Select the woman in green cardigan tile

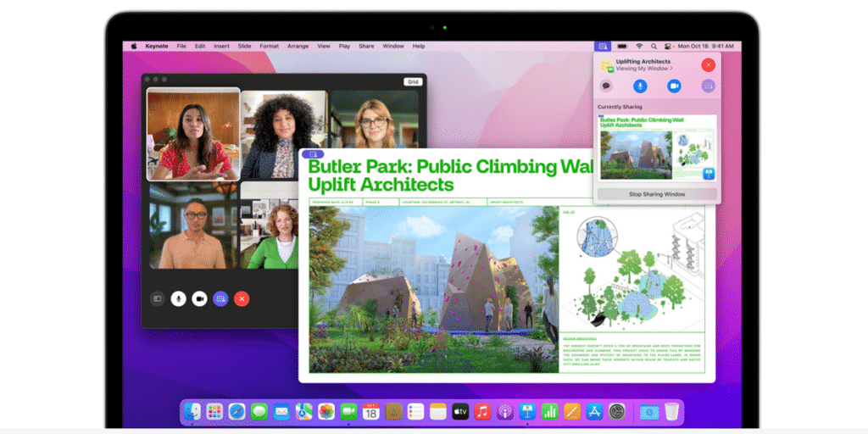(270, 225)
